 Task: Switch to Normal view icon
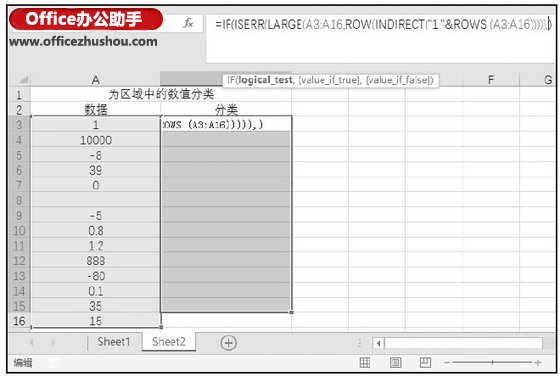365,363
